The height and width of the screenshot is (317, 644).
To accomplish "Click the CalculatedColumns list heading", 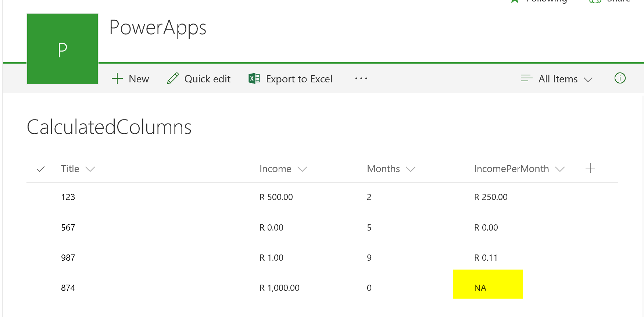I will [109, 127].
